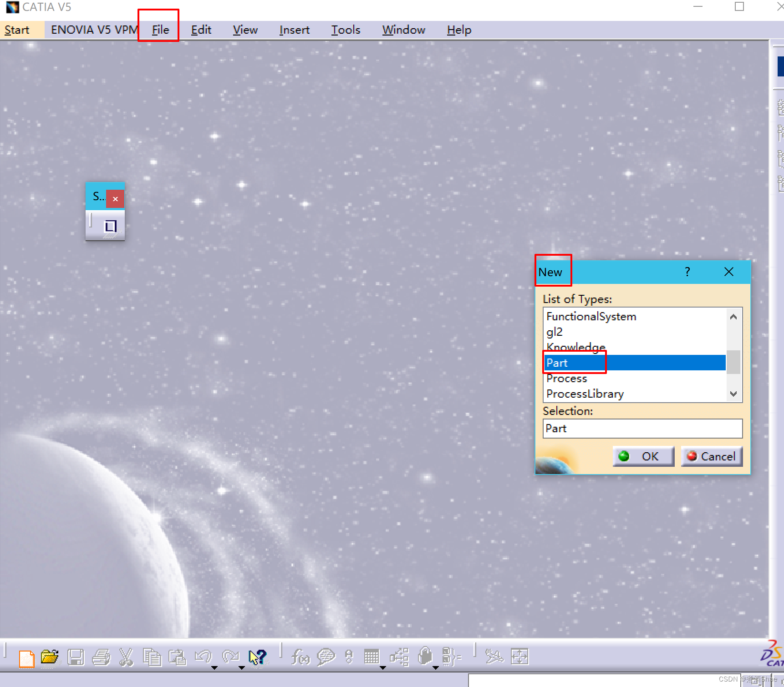This screenshot has height=687, width=784.
Task: Close the New dialog with X
Action: 729,272
